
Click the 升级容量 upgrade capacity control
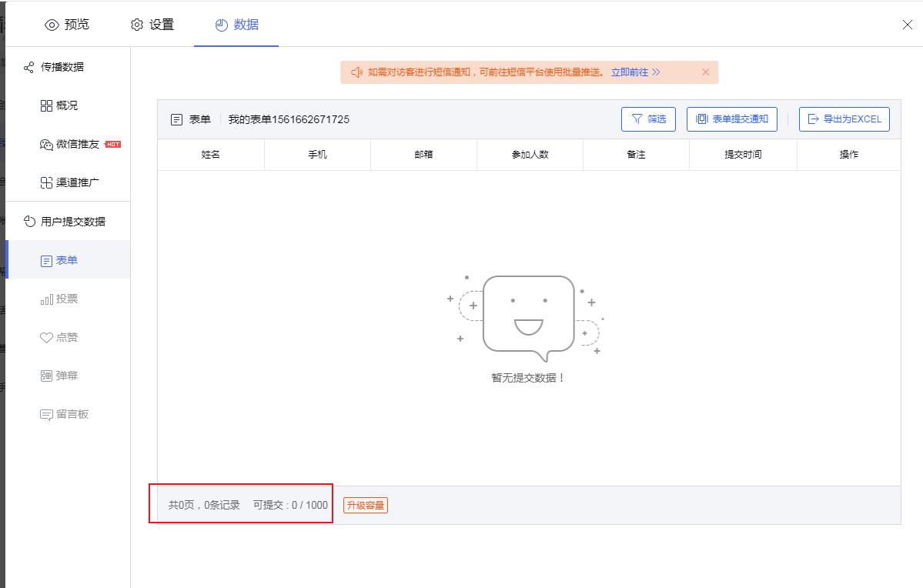tap(366, 505)
